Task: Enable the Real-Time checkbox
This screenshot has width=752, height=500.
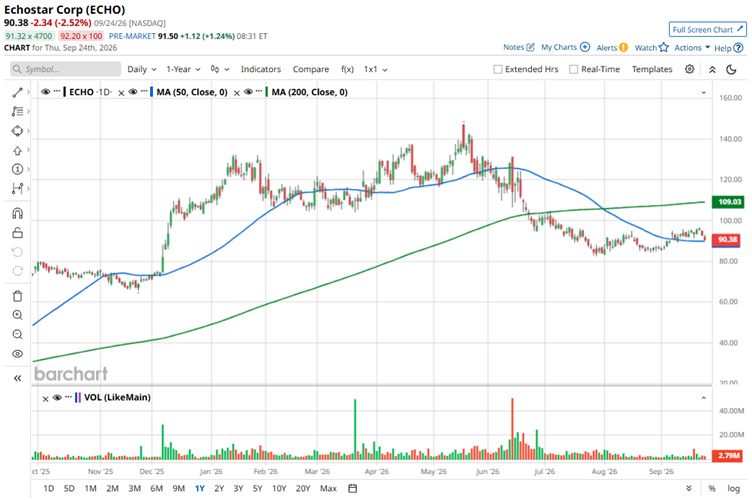Action: [x=573, y=70]
